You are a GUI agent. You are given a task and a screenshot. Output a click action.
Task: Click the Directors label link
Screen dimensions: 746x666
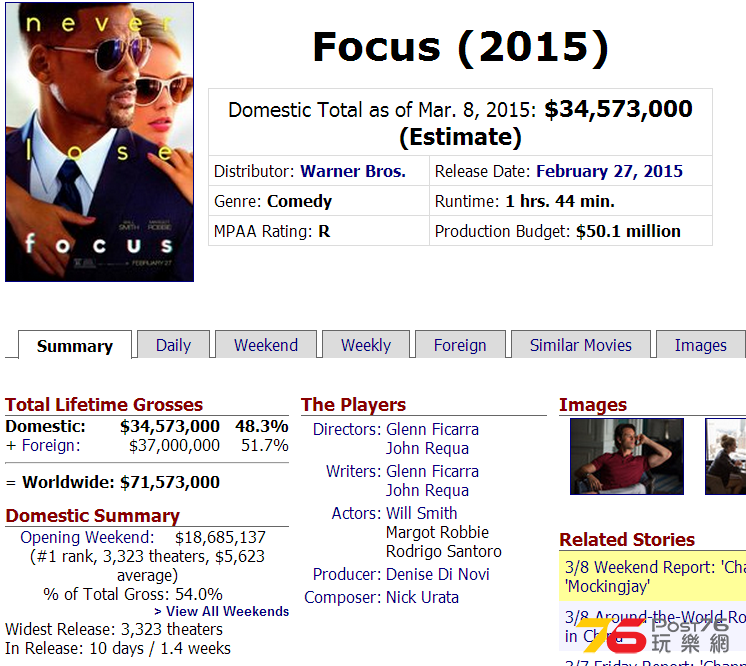(x=347, y=429)
